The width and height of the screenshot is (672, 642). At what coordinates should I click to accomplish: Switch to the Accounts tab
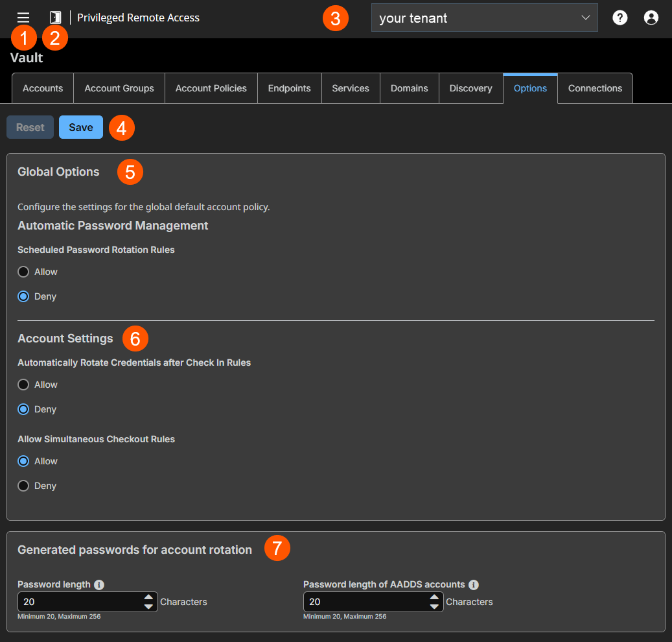click(42, 88)
